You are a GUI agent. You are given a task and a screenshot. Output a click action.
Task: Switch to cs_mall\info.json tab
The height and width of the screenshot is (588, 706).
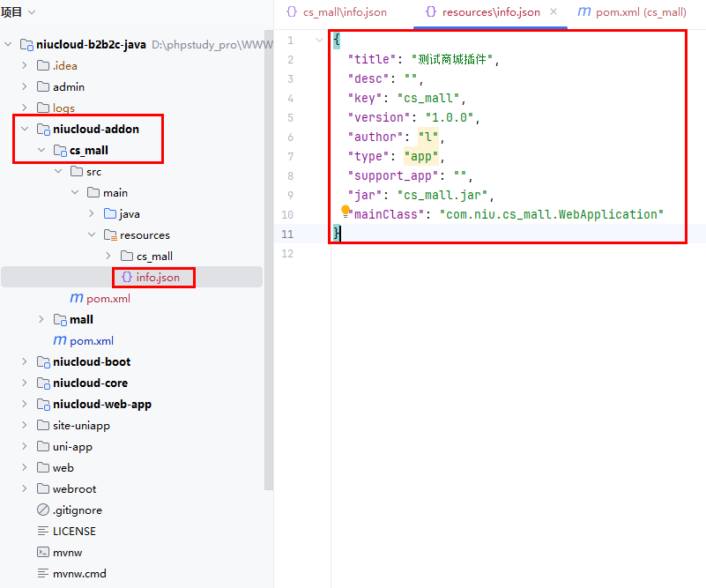click(337, 12)
